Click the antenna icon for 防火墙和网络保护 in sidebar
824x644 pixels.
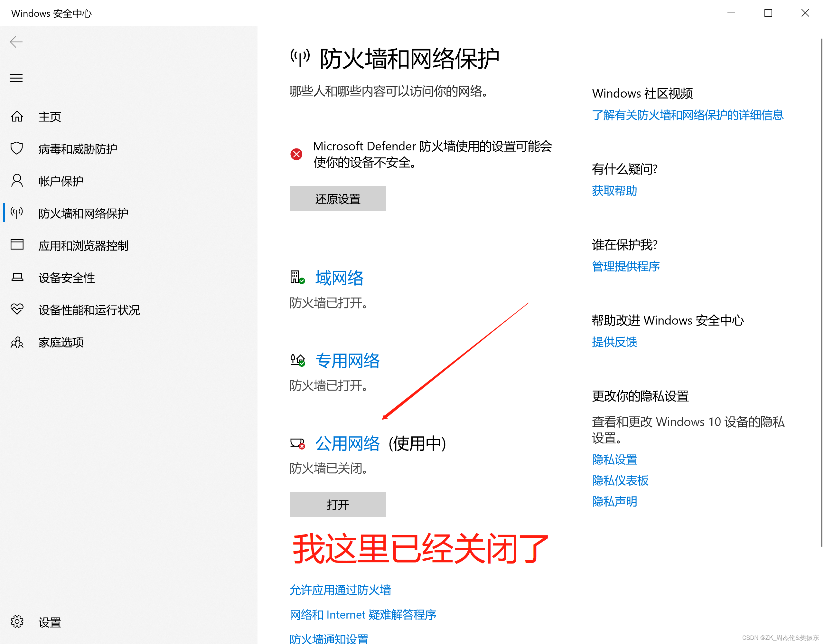tap(17, 213)
